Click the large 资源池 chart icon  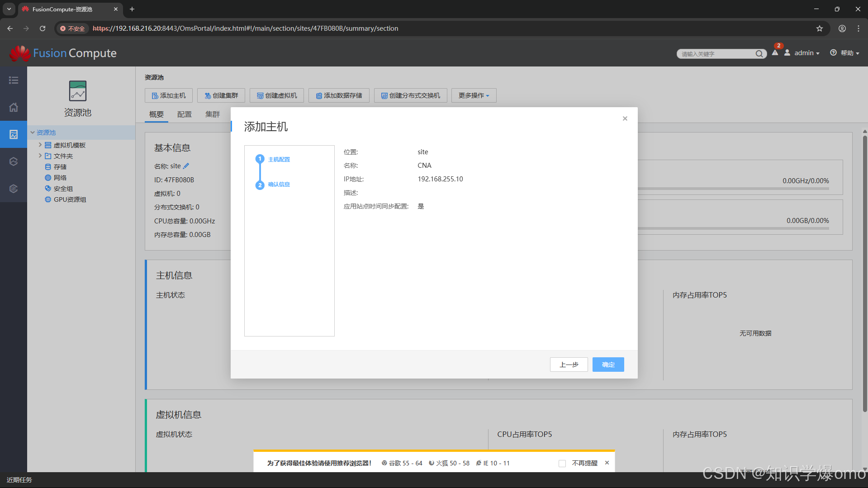78,91
